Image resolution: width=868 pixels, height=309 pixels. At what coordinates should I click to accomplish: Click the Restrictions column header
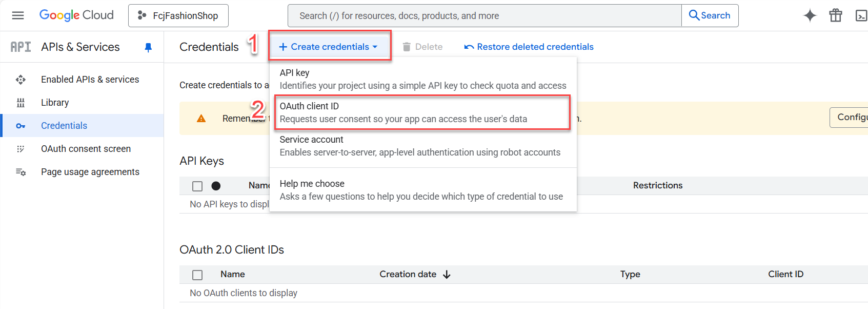pos(658,185)
